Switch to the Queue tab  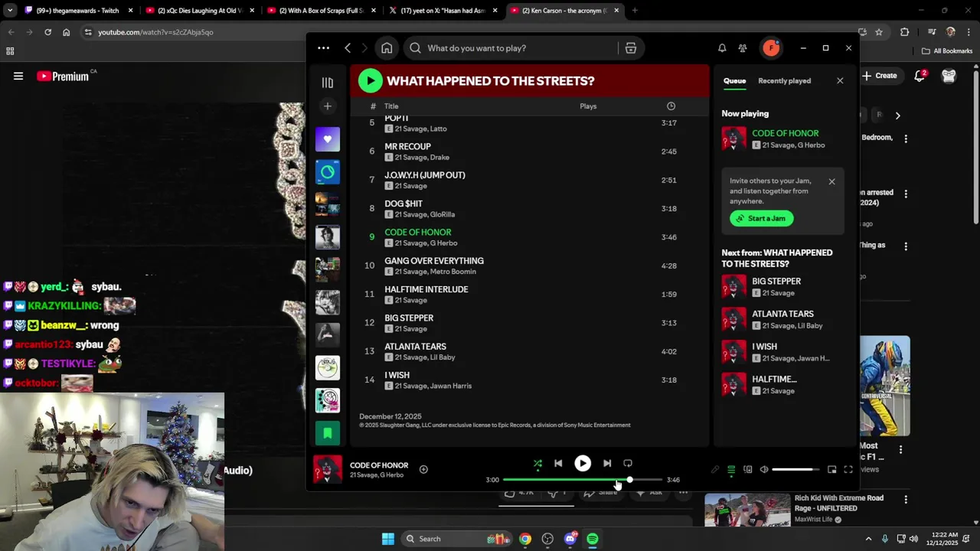[734, 80]
